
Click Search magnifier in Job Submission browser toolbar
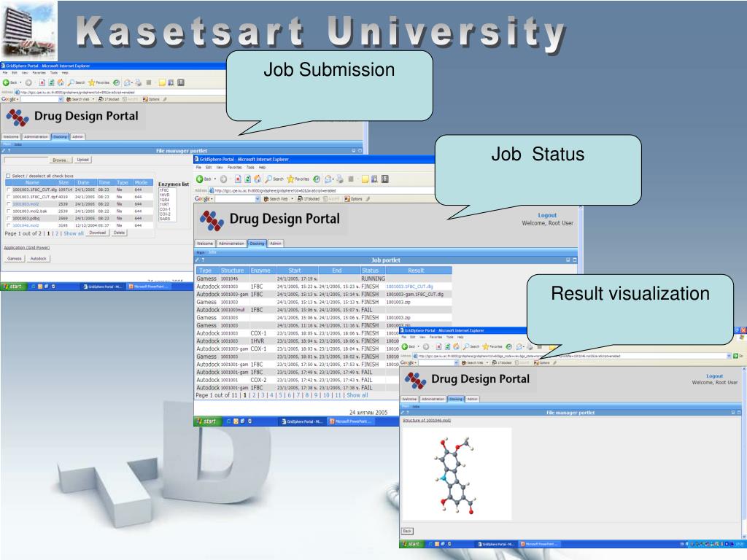click(71, 82)
